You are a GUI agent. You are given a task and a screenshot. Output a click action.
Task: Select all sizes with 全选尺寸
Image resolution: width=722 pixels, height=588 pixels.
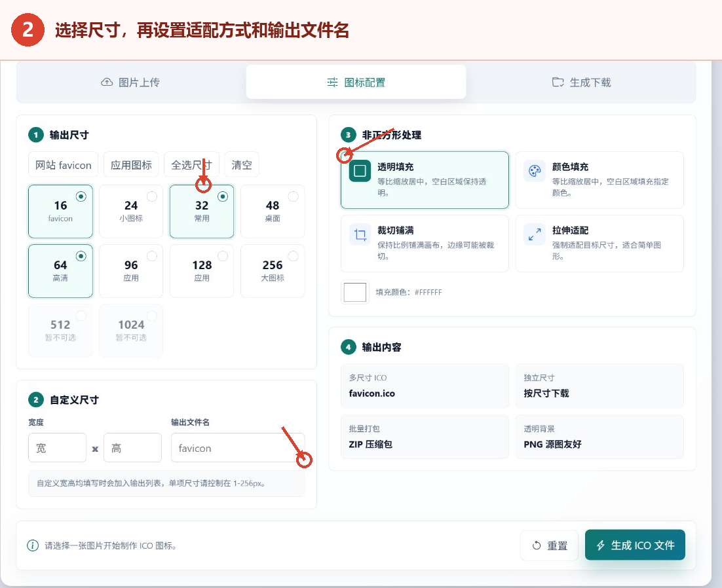191,165
